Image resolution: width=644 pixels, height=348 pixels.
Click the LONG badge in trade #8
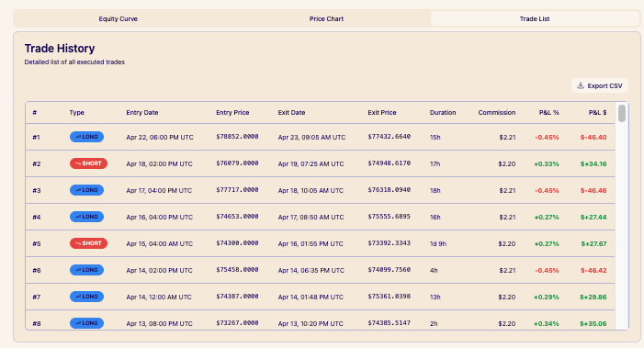click(x=86, y=323)
